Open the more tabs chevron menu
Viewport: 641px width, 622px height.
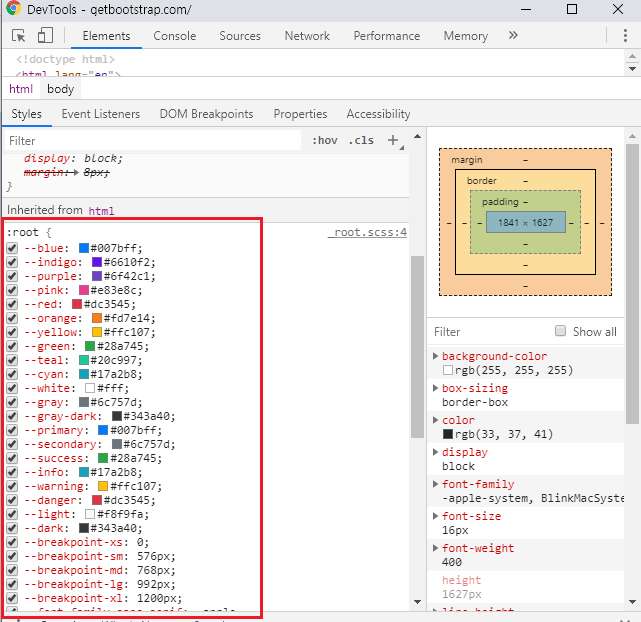coord(513,36)
